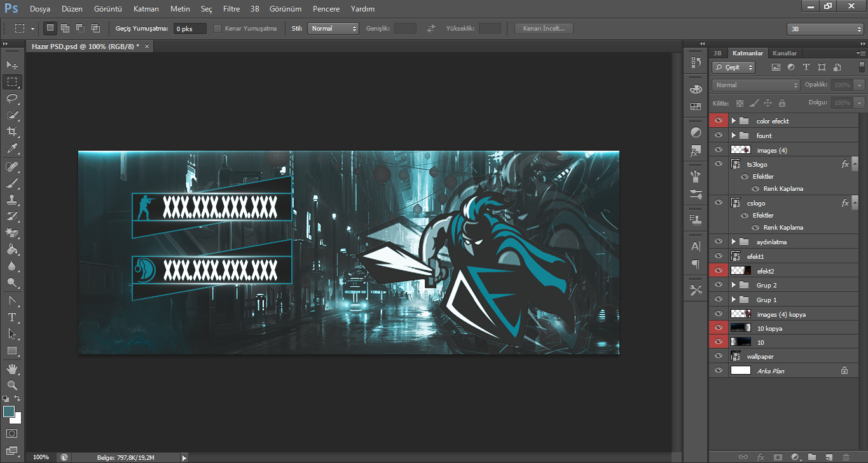Create a new group folder icon
This screenshot has height=463, width=868.
point(812,457)
